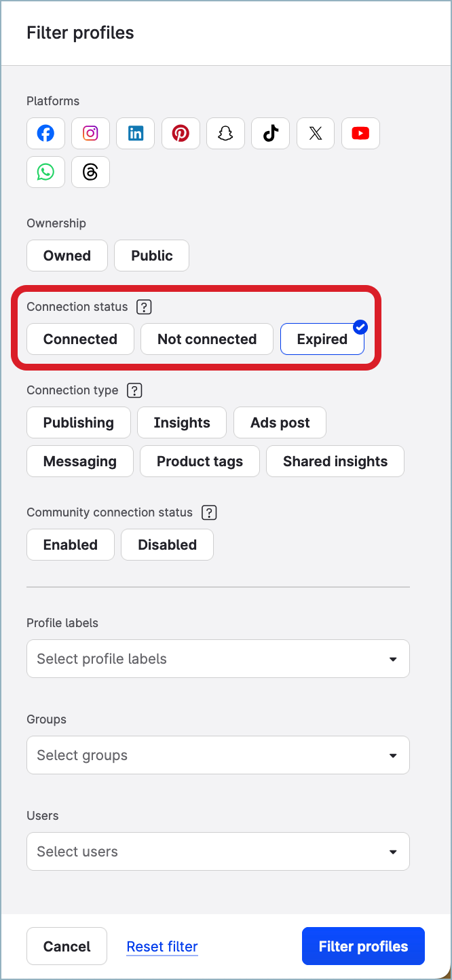Open the Select profile labels dropdown
This screenshot has width=452, height=980.
[218, 659]
